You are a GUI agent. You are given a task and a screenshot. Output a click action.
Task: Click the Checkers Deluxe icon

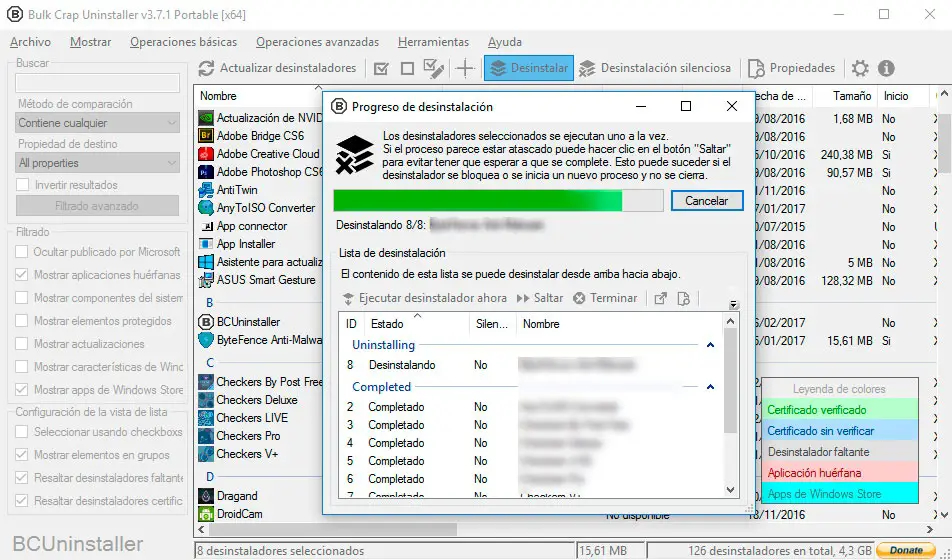(x=206, y=400)
